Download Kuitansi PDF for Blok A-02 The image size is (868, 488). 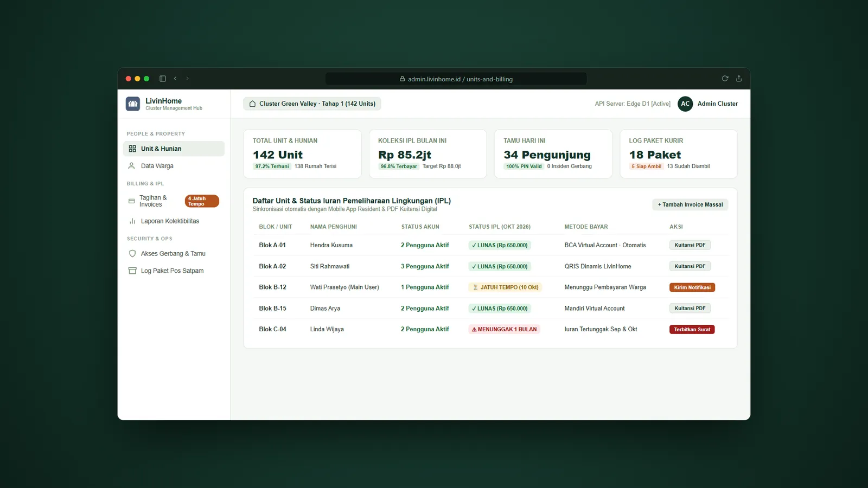click(x=690, y=266)
